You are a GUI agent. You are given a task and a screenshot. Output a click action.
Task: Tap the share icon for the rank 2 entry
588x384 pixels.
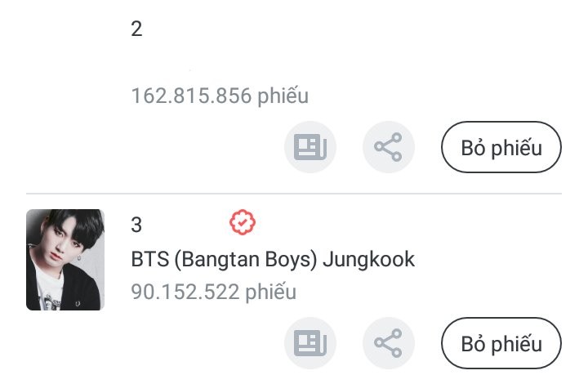point(389,147)
